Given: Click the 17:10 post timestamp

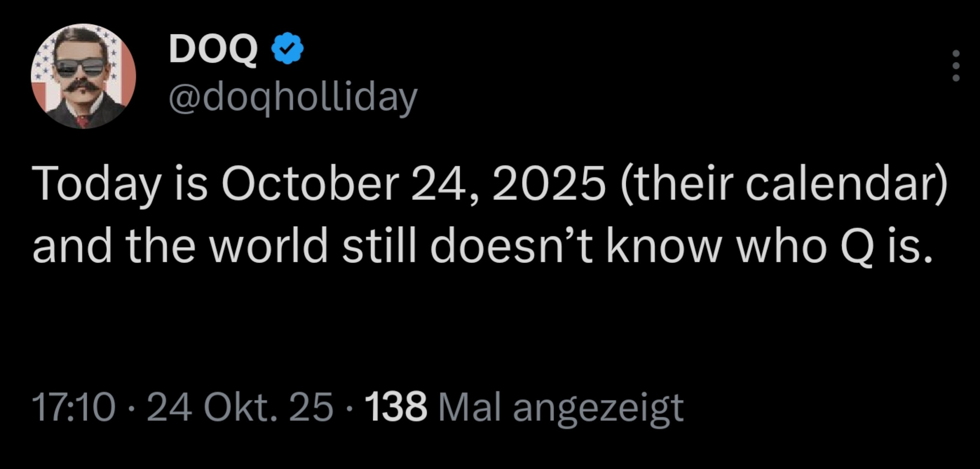Looking at the screenshot, I should (x=73, y=407).
